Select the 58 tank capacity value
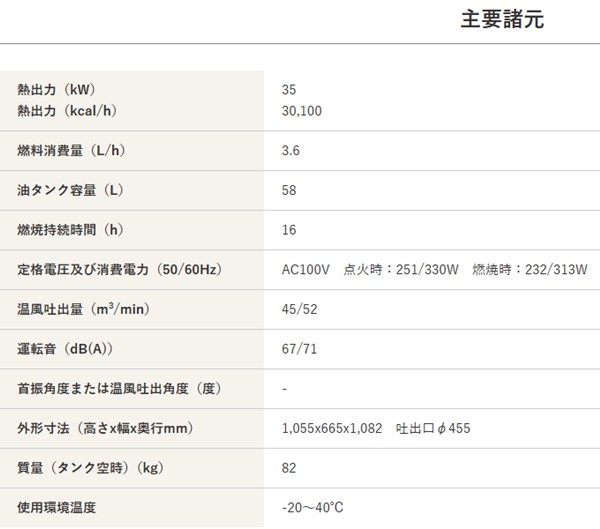The image size is (600, 529). (290, 190)
